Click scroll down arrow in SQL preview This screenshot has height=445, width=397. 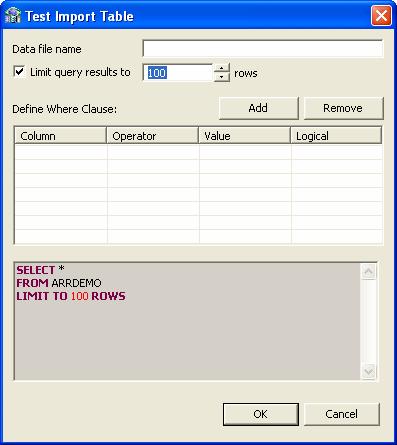[x=369, y=371]
